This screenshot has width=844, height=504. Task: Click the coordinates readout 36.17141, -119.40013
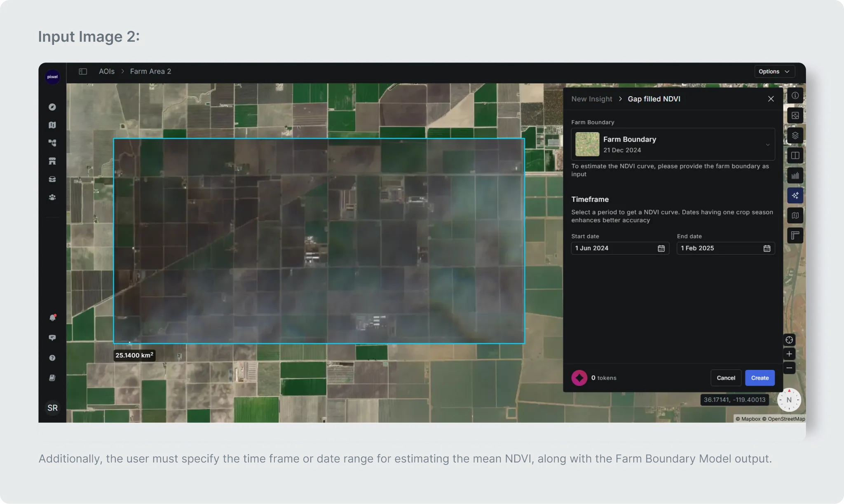tap(734, 400)
